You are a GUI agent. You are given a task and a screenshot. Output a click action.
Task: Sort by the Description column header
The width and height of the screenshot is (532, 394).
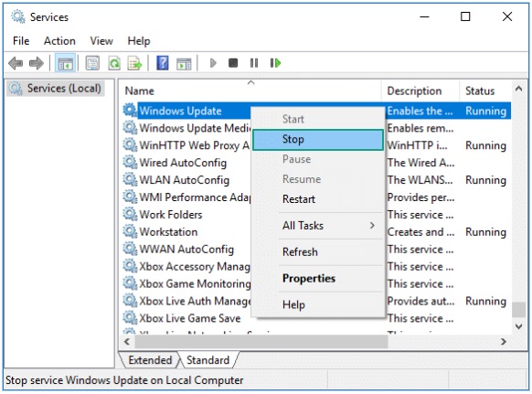pos(420,91)
